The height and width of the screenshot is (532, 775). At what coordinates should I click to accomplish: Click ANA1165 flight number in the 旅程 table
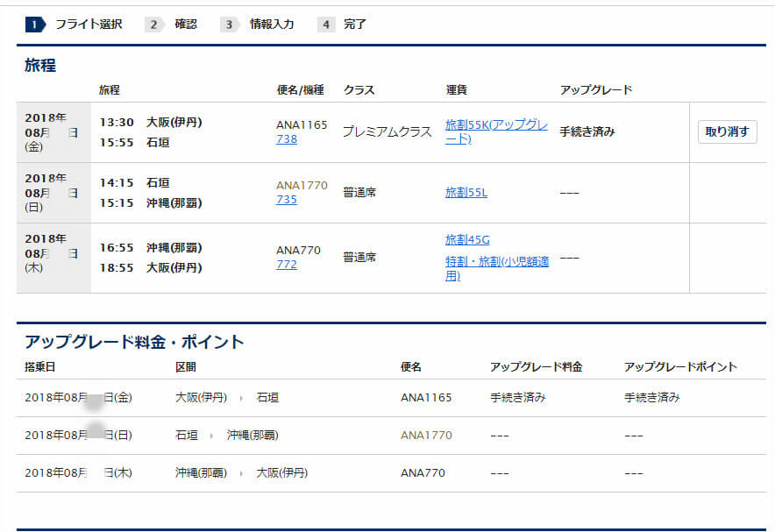302,124
